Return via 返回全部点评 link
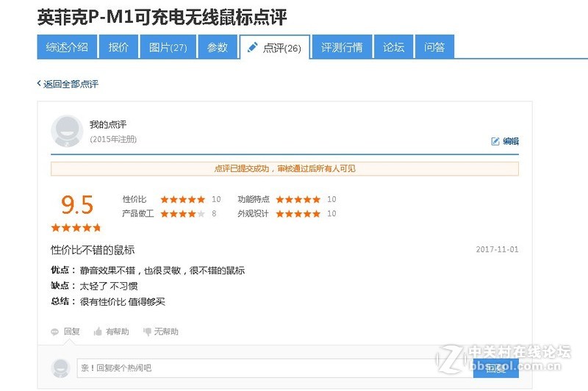Viewport: 588px width, 391px height. pyautogui.click(x=68, y=84)
